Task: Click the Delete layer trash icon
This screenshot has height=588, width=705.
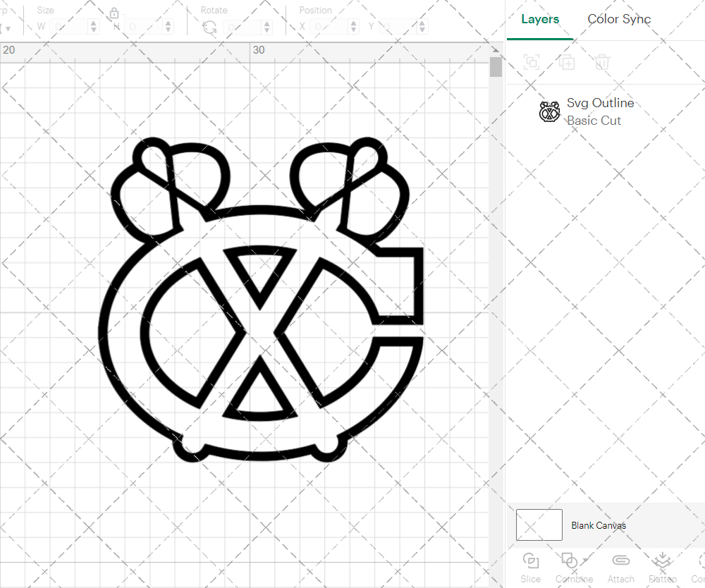Action: tap(602, 62)
